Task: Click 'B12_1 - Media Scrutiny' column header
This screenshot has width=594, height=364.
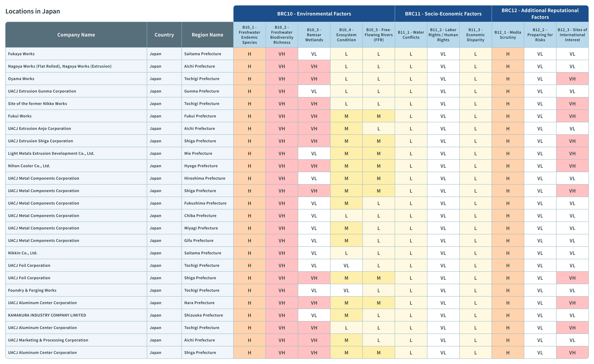Action: pos(508,35)
